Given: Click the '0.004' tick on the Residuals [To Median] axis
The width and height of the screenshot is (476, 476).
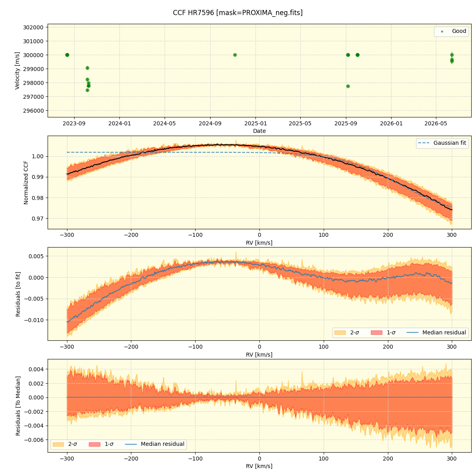Looking at the screenshot, I should [36, 369].
